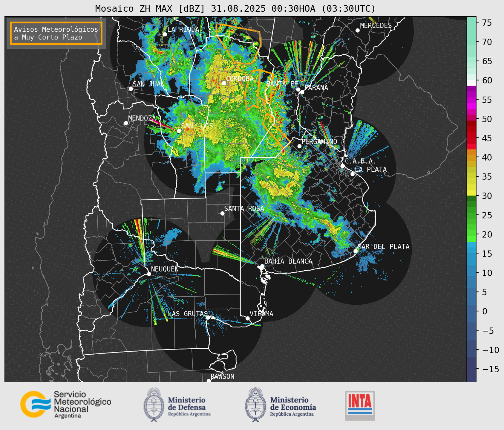Image resolution: width=504 pixels, height=430 pixels.
Task: Click the white dot marking Neuquén
Action: [149, 274]
